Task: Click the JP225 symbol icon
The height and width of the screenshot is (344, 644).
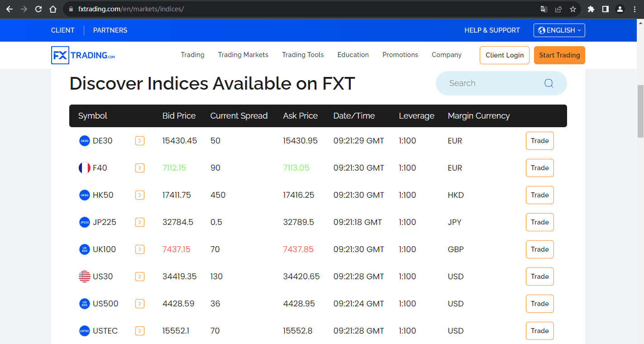Action: 85,222
